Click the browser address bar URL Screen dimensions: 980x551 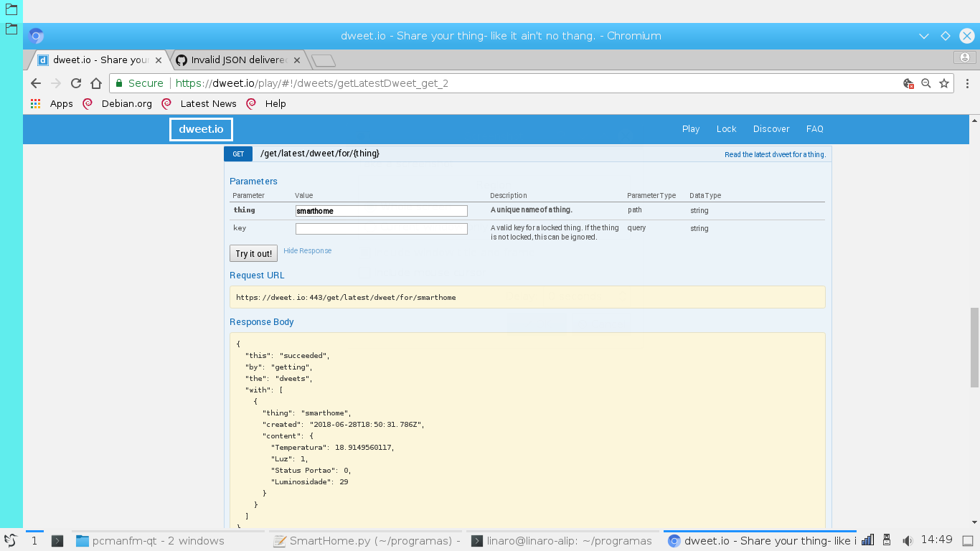coord(312,83)
